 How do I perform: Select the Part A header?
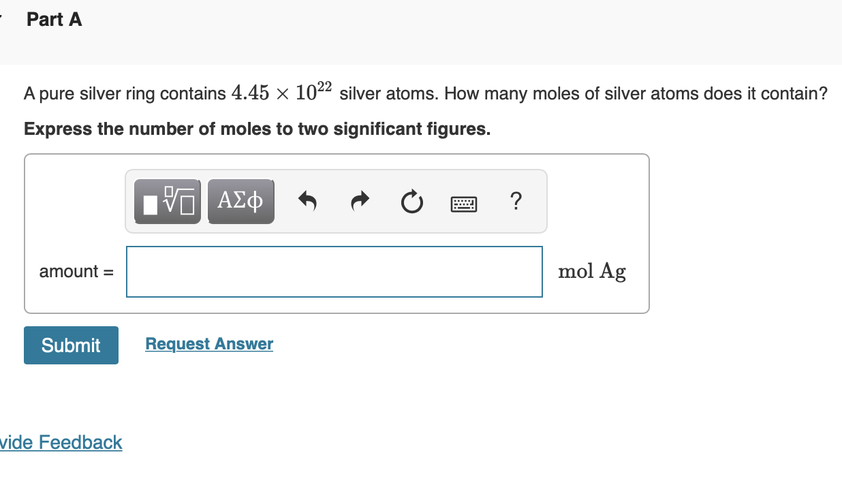click(x=53, y=20)
